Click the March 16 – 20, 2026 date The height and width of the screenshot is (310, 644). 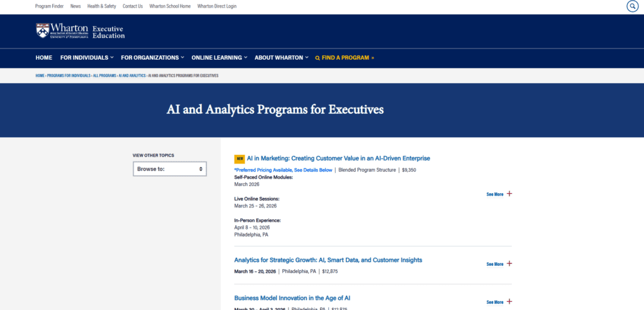click(x=255, y=272)
